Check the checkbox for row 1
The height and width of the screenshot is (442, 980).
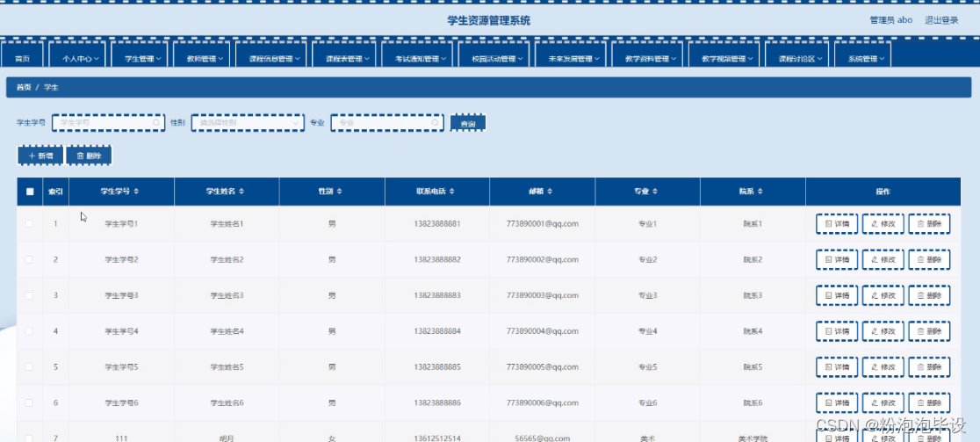[29, 224]
